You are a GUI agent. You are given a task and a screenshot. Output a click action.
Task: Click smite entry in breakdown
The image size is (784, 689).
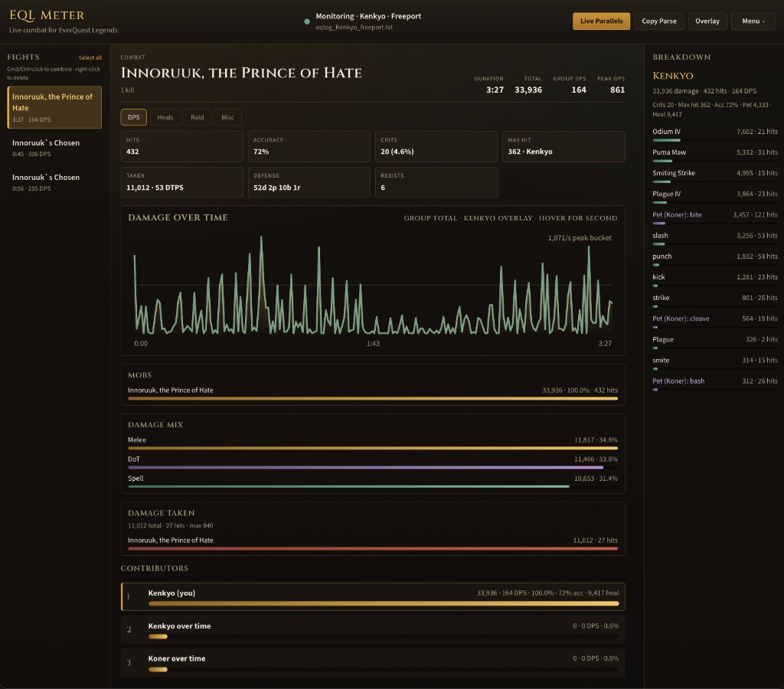tap(714, 363)
